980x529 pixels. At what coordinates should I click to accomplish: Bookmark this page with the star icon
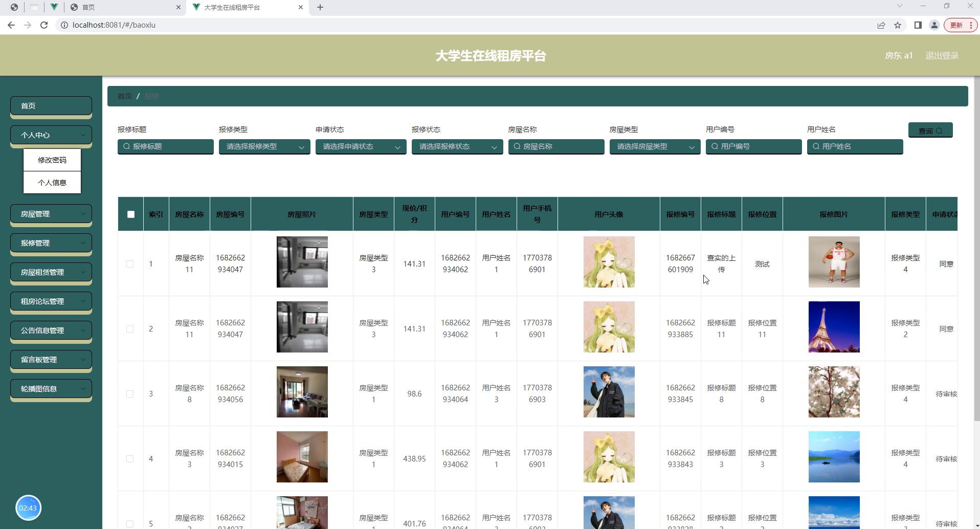point(898,25)
